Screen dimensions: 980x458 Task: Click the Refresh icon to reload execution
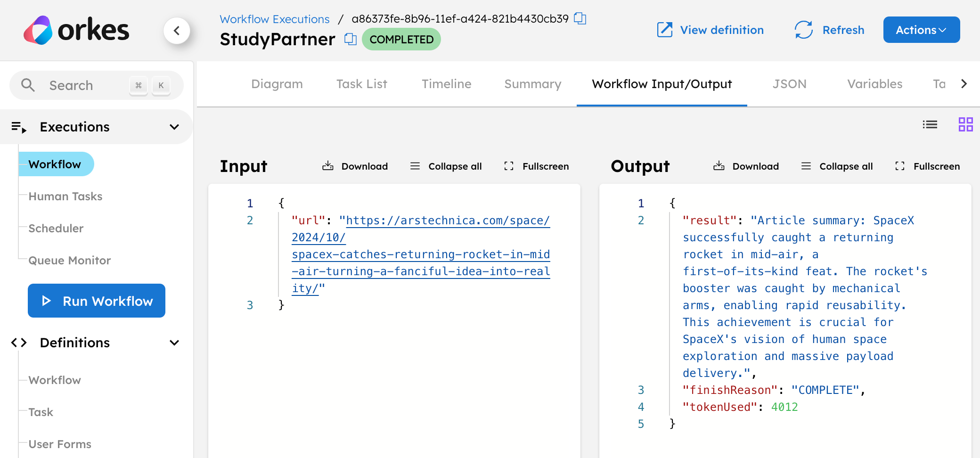pos(803,29)
